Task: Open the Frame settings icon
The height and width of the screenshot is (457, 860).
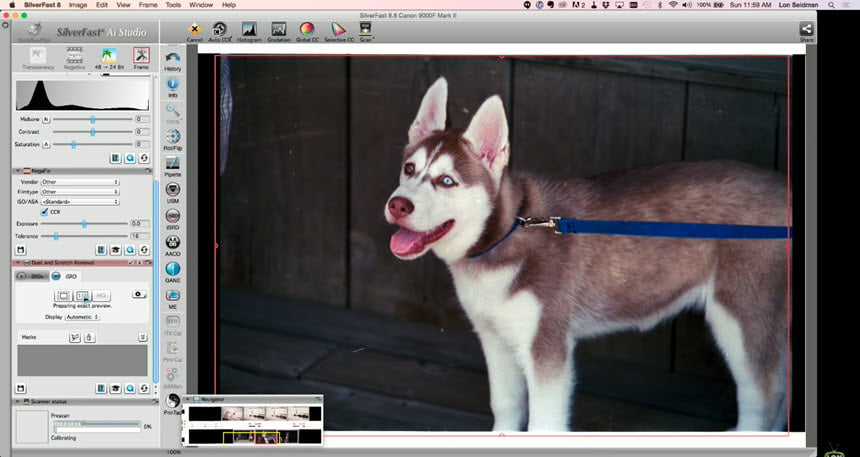Action: tap(141, 58)
